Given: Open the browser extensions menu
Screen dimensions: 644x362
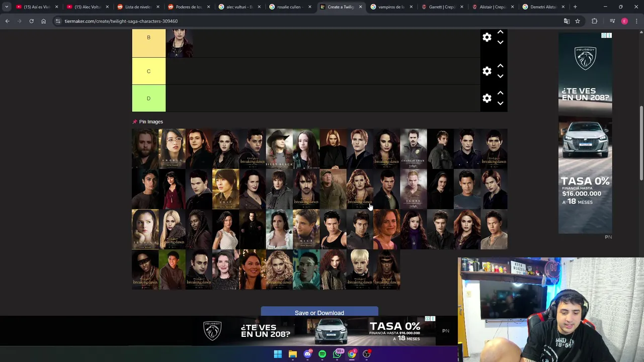Looking at the screenshot, I should 595,21.
